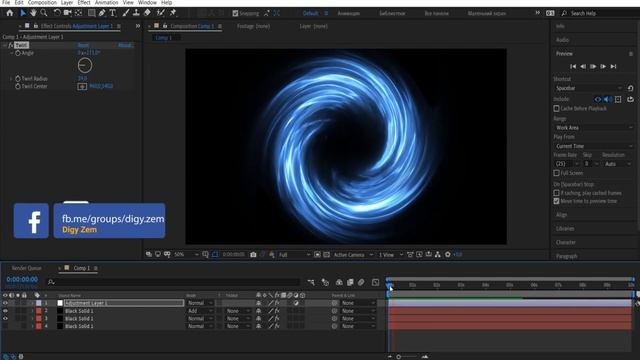The height and width of the screenshot is (360, 640).
Task: Select the Type text tool
Action: coord(113,13)
